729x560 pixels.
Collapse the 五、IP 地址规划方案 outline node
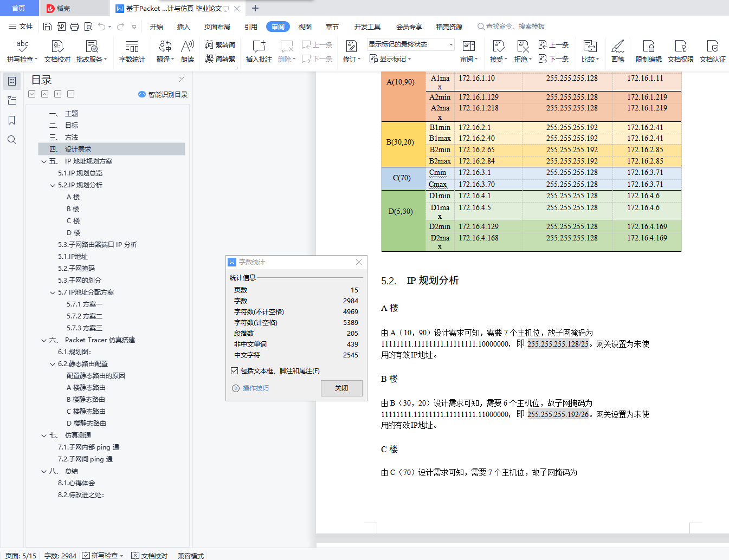pyautogui.click(x=44, y=161)
